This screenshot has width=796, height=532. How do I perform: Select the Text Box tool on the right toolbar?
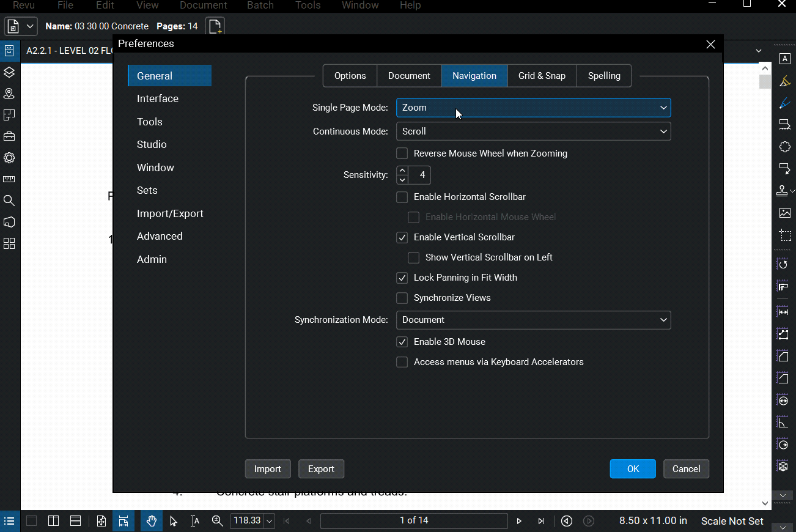click(x=785, y=58)
